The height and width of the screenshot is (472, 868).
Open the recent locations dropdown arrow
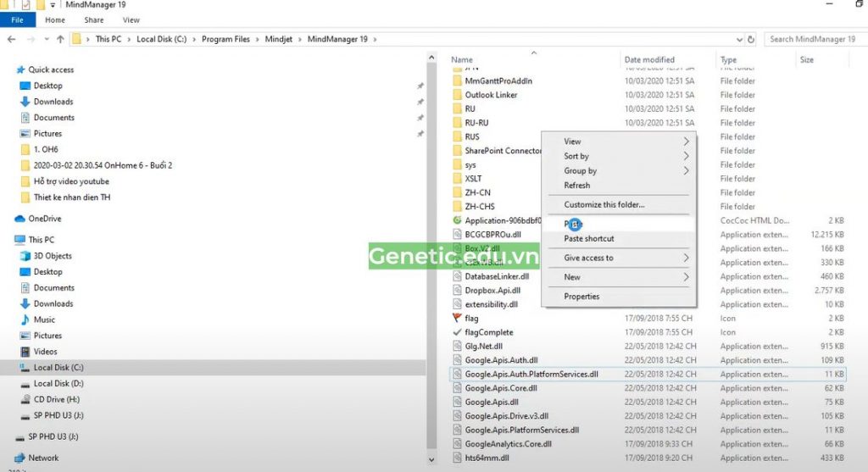(47, 39)
